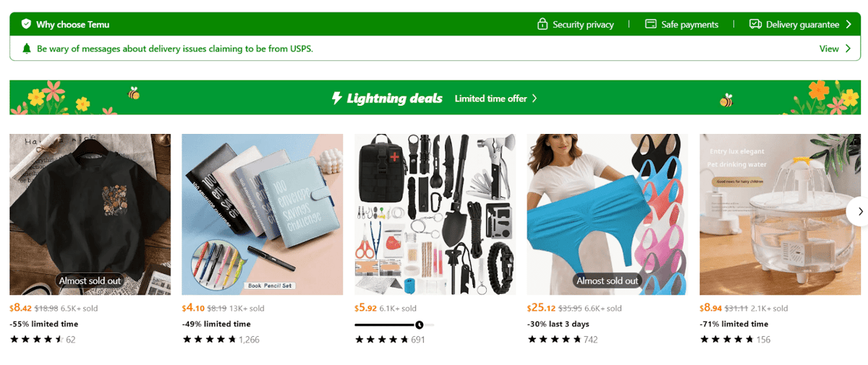Screen dimensions: 868x365
Task: Click the clock icon on the survival kit progress bar
Action: tap(420, 324)
